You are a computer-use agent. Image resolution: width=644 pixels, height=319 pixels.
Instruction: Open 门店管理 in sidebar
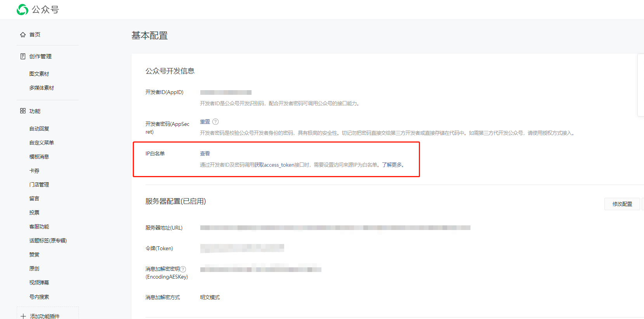click(39, 185)
